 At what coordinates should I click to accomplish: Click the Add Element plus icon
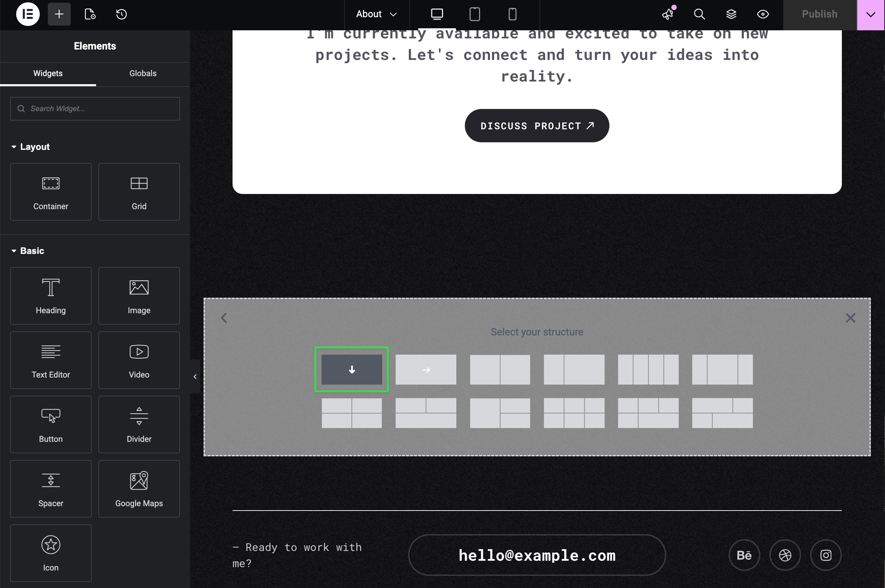[x=59, y=14]
